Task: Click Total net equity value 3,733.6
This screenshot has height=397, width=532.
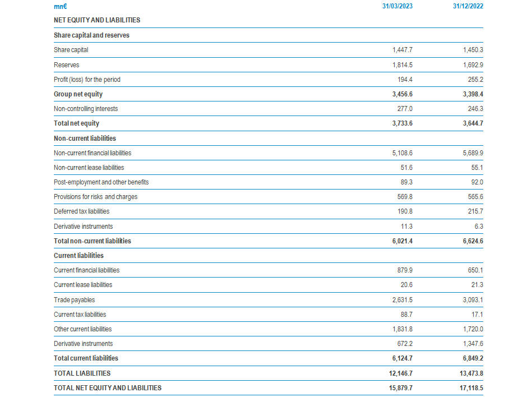Action: pos(403,123)
